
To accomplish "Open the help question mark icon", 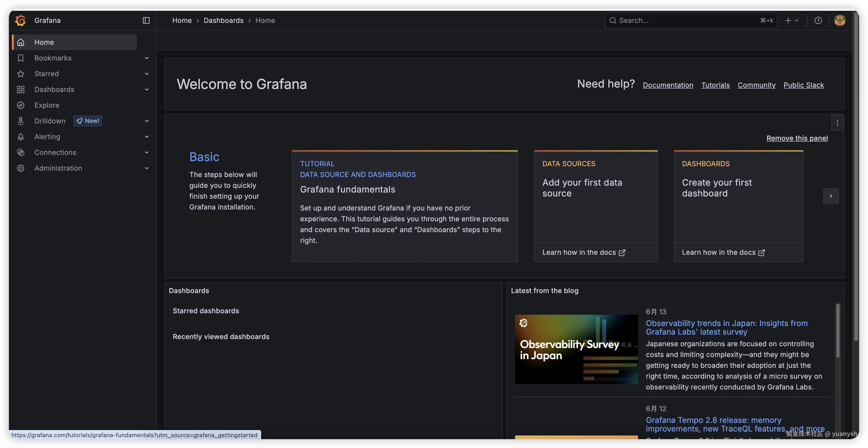I will [x=818, y=21].
